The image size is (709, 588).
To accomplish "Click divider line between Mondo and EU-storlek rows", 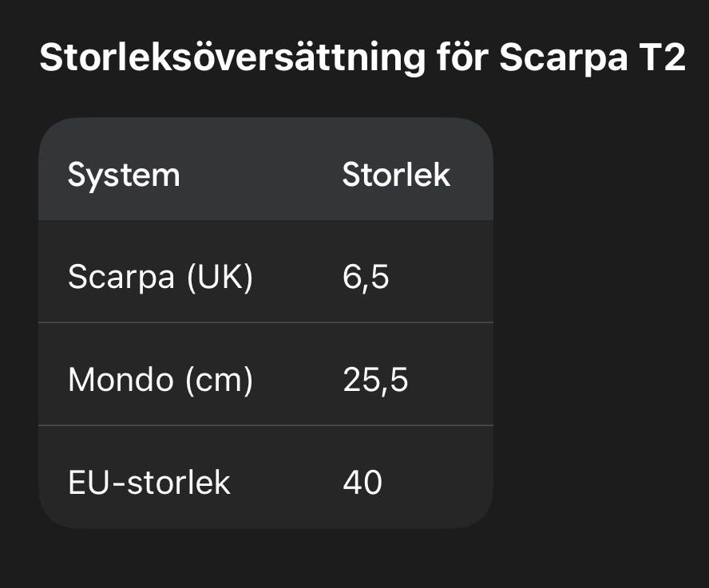I will pos(266,425).
